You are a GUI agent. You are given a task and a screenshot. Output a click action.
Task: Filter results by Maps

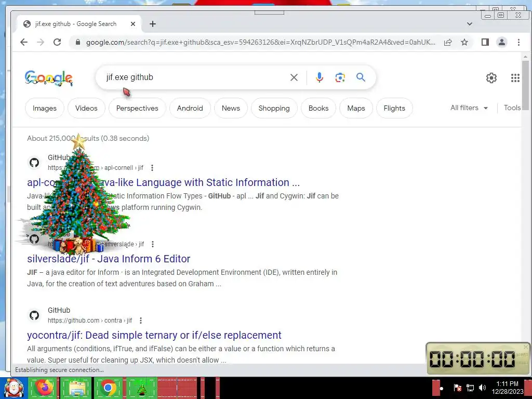356,108
